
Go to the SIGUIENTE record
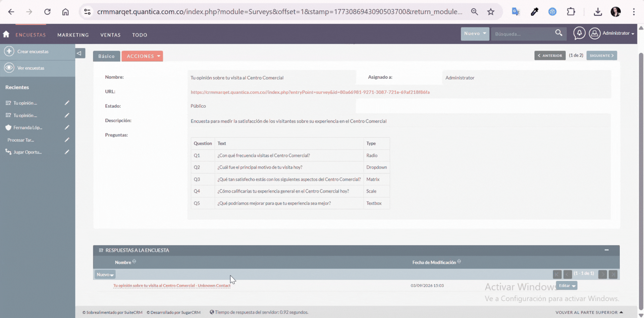(x=601, y=56)
